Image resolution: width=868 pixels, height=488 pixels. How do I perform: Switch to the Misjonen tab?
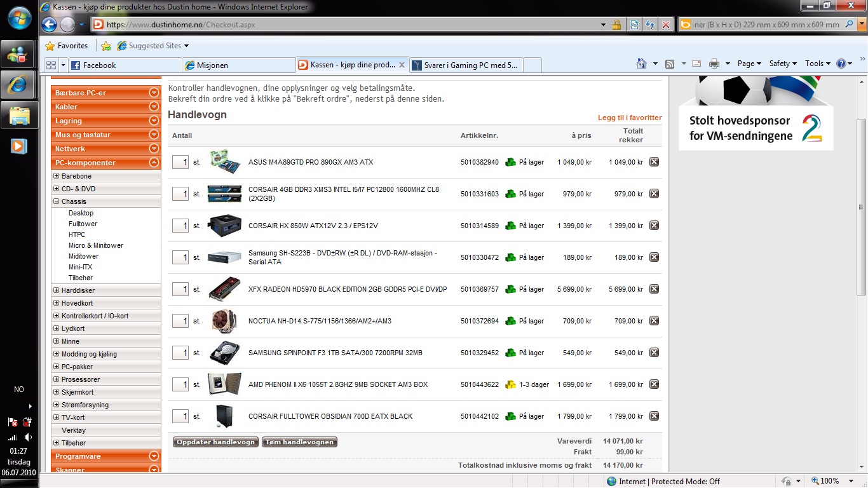point(238,65)
